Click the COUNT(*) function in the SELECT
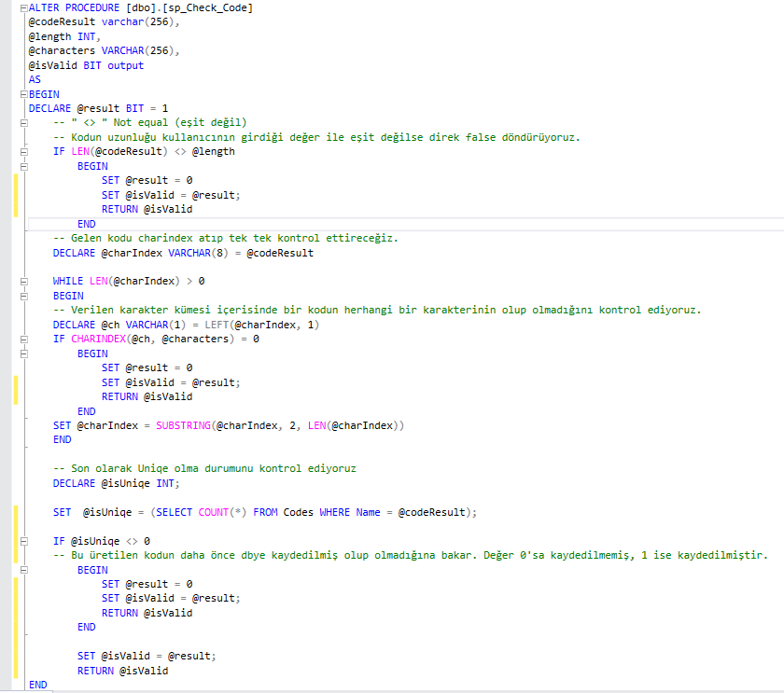The height and width of the screenshot is (693, 784). 222,513
